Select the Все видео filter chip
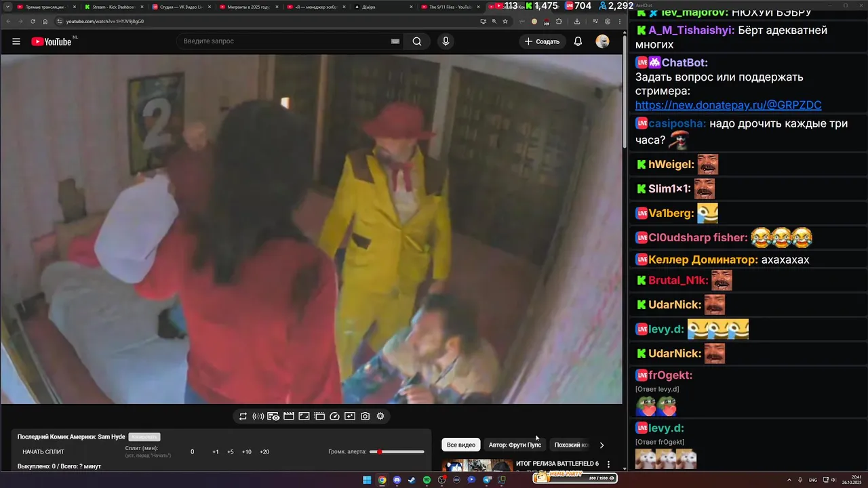868x488 pixels. tap(461, 445)
